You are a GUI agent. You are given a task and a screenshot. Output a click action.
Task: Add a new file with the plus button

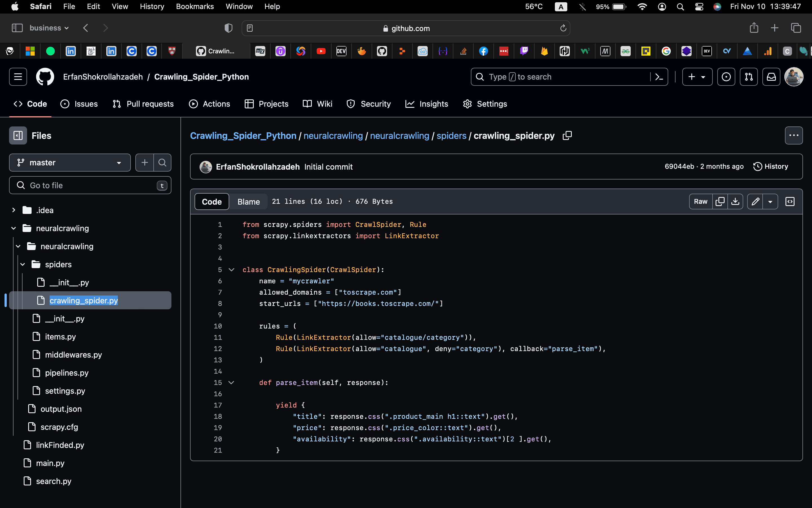pyautogui.click(x=145, y=163)
